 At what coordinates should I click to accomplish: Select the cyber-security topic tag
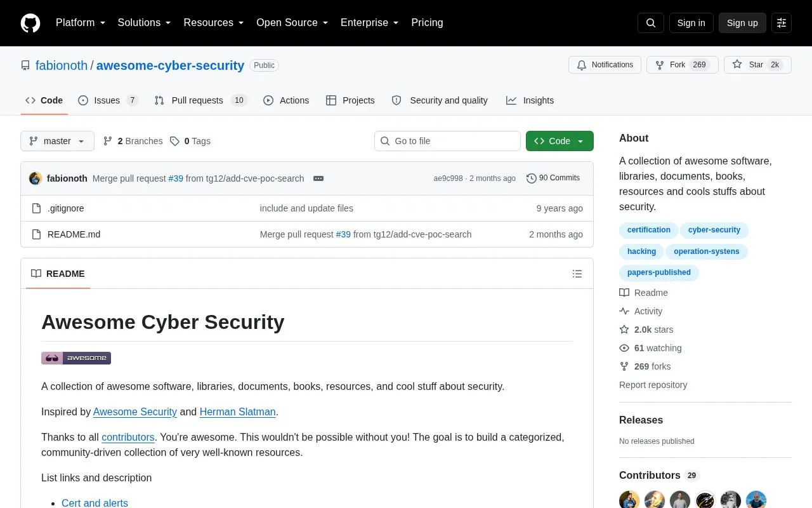click(x=714, y=230)
